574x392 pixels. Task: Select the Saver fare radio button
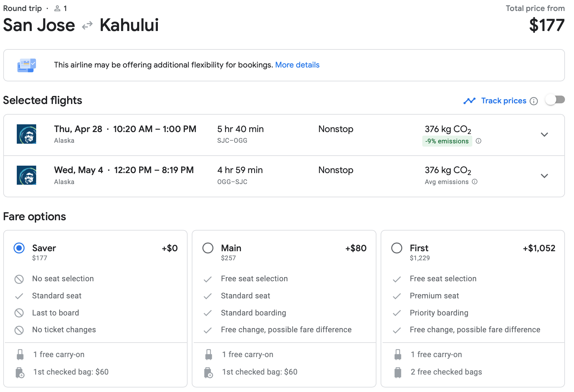coord(19,248)
